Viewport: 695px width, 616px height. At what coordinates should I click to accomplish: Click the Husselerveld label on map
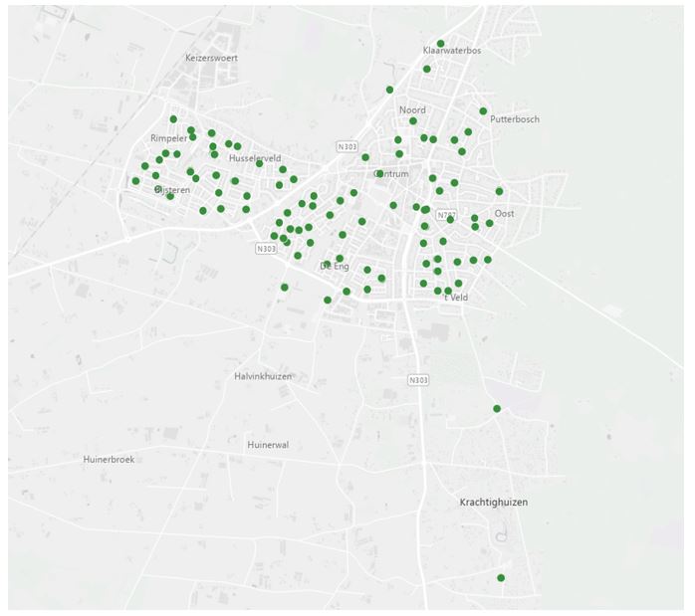pyautogui.click(x=255, y=158)
